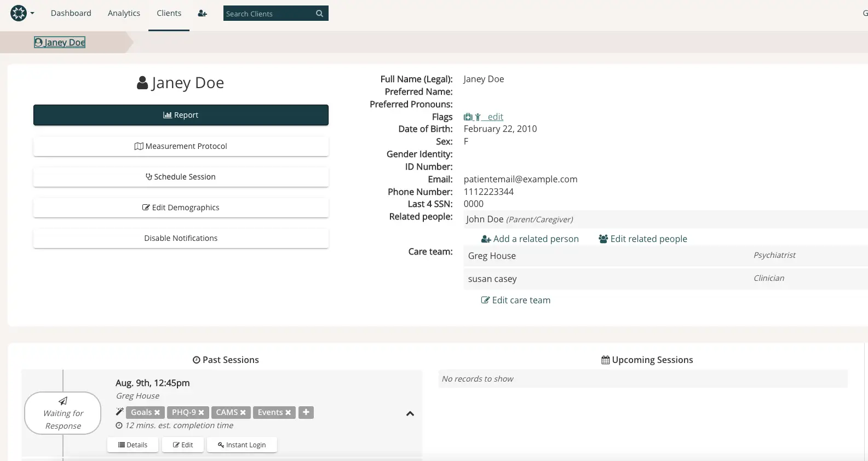
Task: Click the Psychiatrist role label
Action: point(774,255)
